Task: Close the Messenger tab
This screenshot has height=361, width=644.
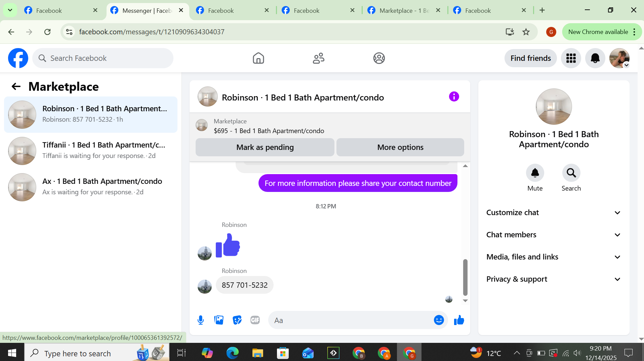Action: point(181,10)
